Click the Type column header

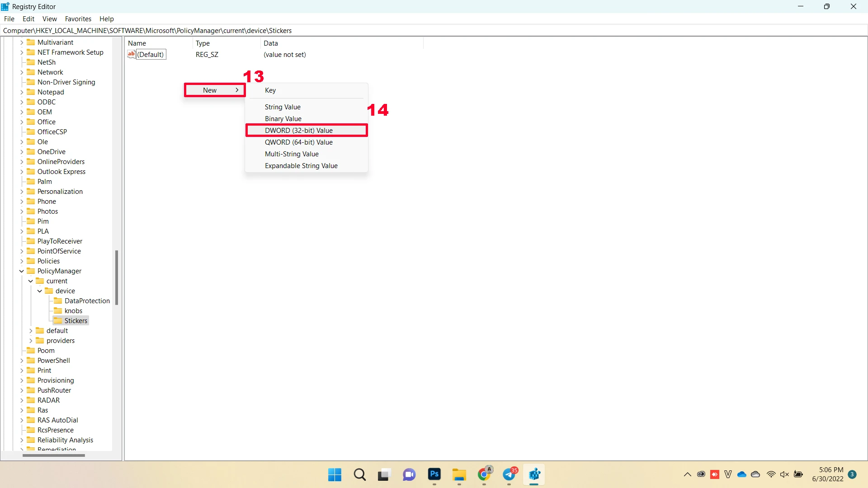coord(226,43)
